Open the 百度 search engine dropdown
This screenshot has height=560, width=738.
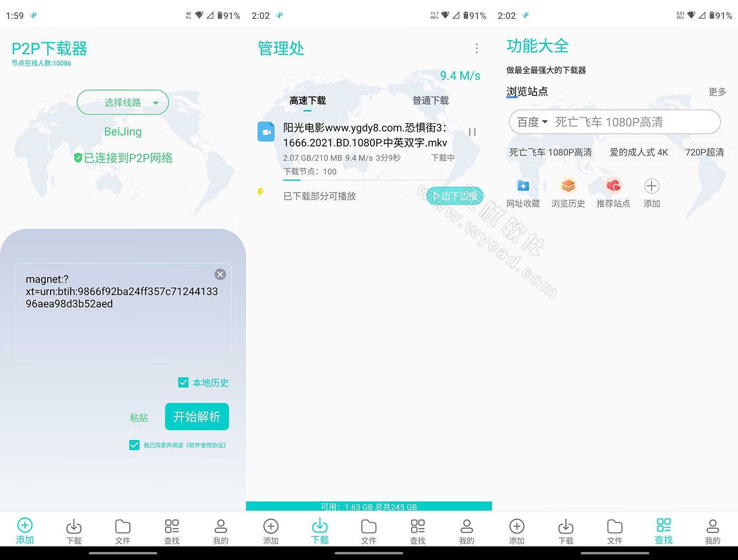[x=531, y=122]
